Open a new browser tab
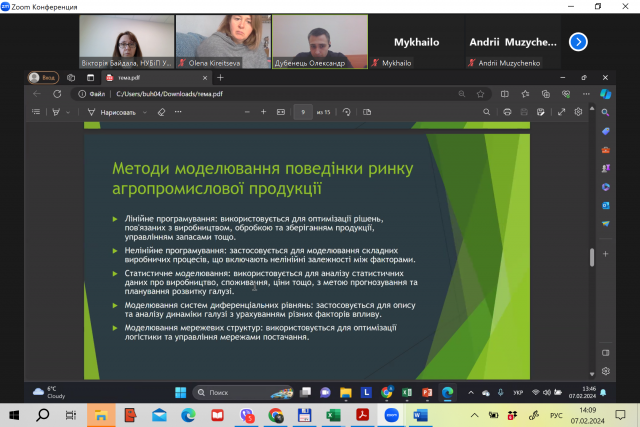 point(221,78)
